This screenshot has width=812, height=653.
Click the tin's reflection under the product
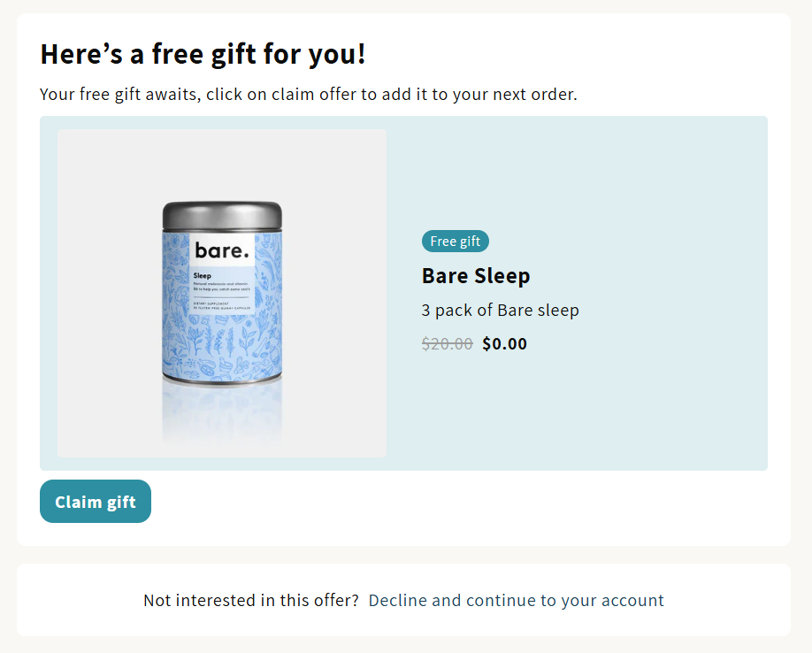pos(222,410)
